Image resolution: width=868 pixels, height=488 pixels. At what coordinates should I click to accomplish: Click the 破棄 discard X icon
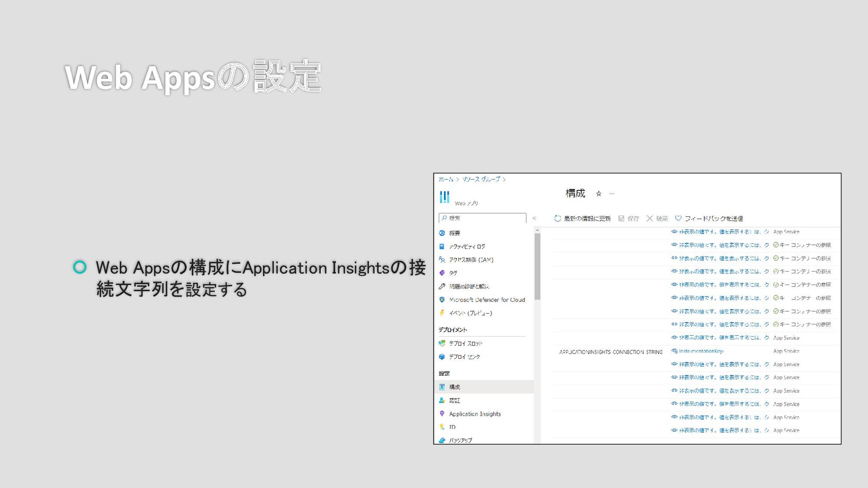point(650,219)
